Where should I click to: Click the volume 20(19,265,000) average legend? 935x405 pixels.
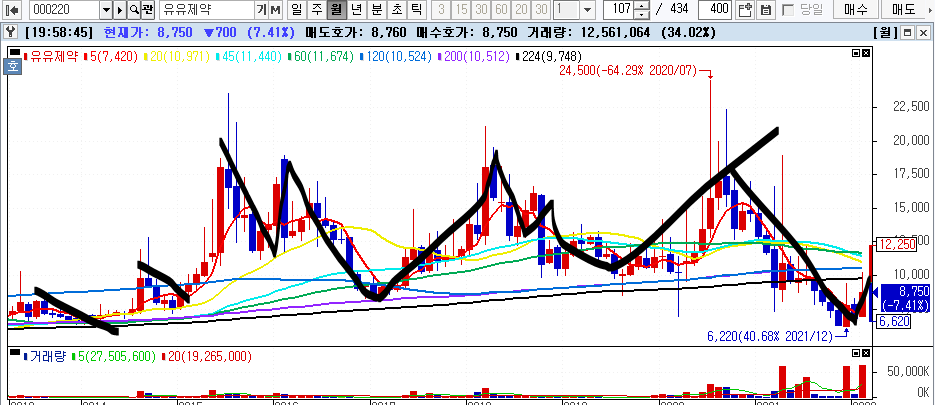pos(206,357)
